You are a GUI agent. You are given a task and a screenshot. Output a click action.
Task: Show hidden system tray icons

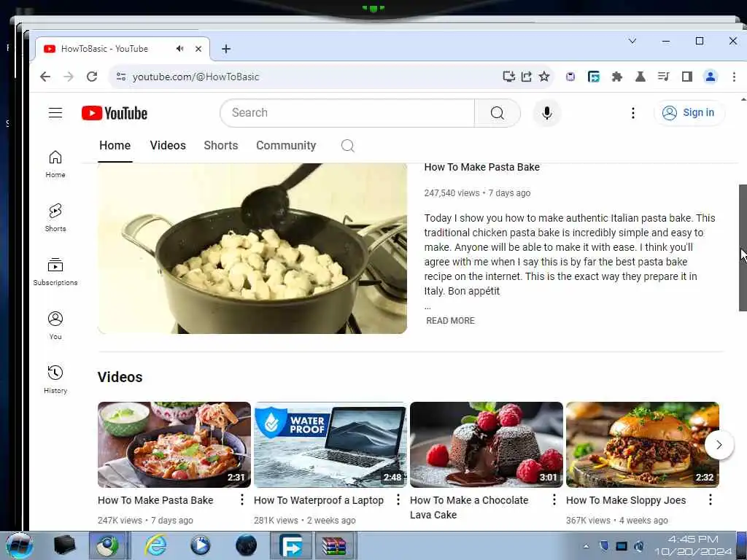point(586,546)
